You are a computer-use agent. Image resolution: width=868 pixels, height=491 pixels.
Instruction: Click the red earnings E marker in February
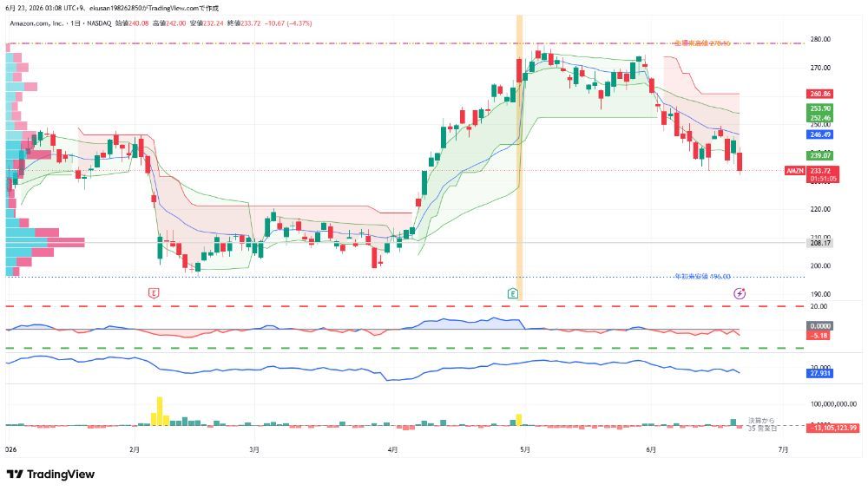[x=154, y=293]
